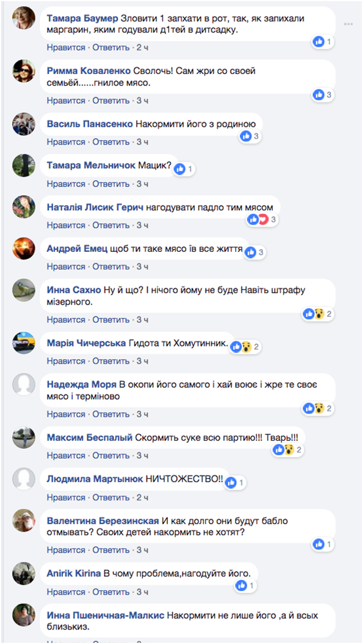Viewport: 363px width, 644px height.
Task: Click the like reaction icon on Римма Коваленко's comment
Action: (x=318, y=94)
